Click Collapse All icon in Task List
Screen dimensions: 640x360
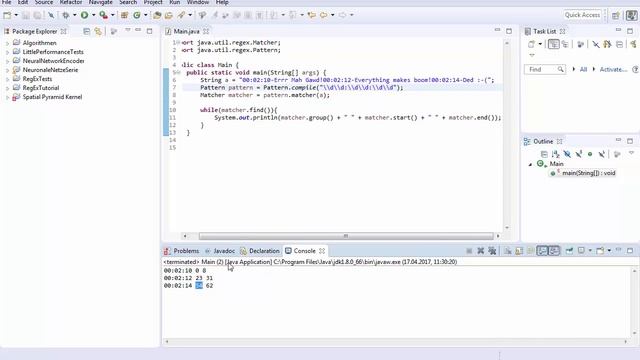coord(619,44)
